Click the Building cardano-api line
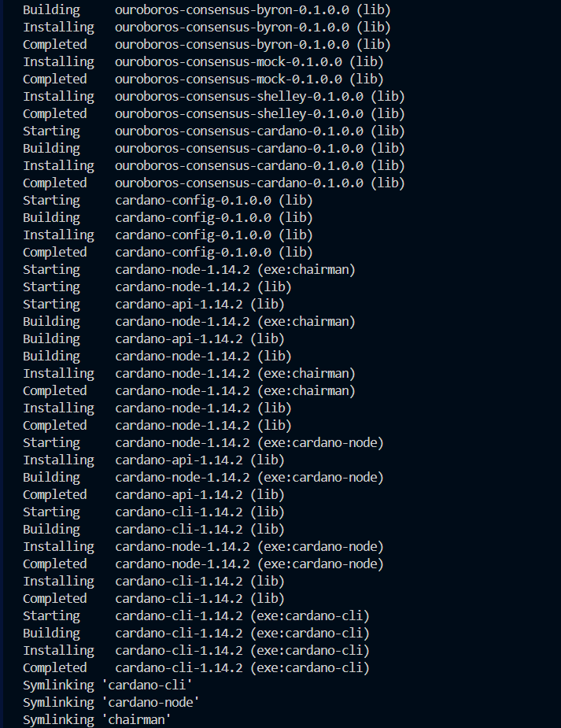 pos(153,338)
